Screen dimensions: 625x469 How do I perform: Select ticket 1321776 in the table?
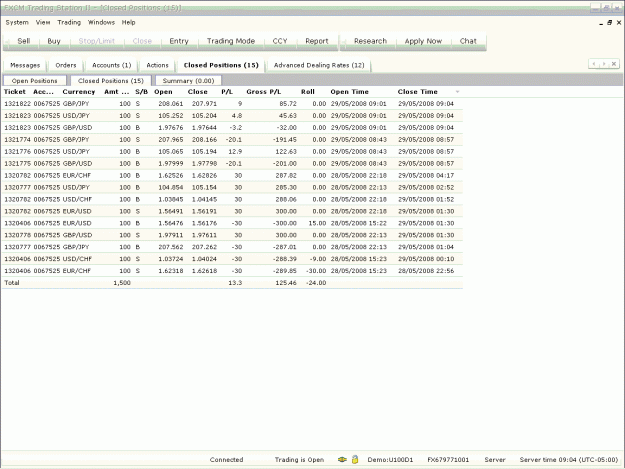(x=17, y=152)
